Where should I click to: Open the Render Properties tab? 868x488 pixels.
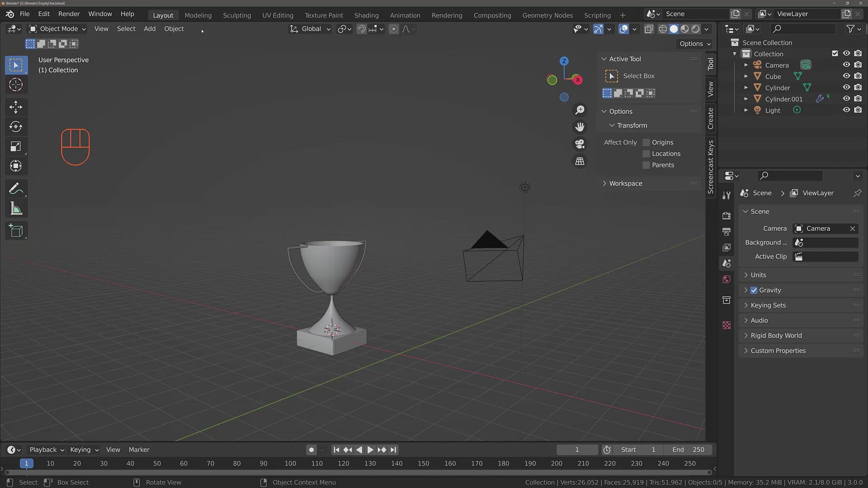pyautogui.click(x=726, y=216)
